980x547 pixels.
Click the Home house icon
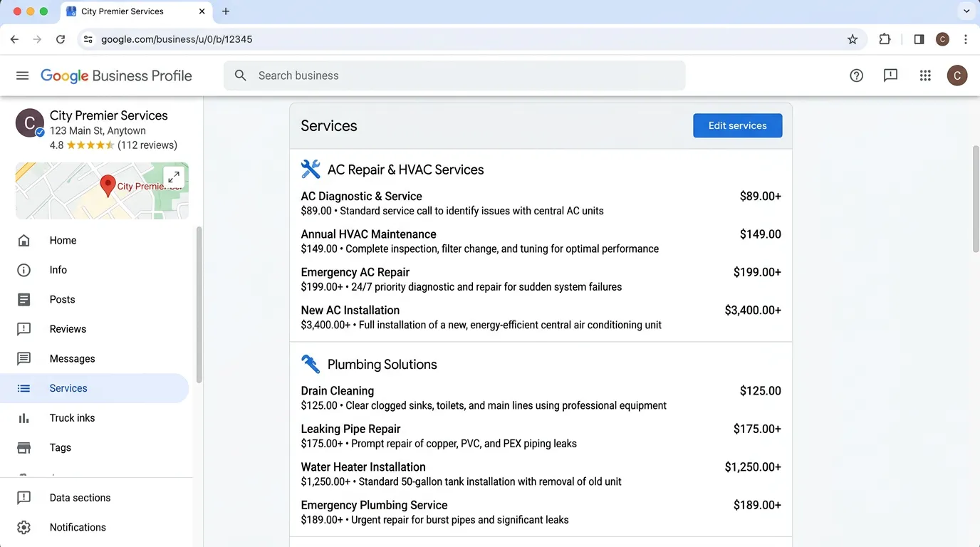coord(24,241)
